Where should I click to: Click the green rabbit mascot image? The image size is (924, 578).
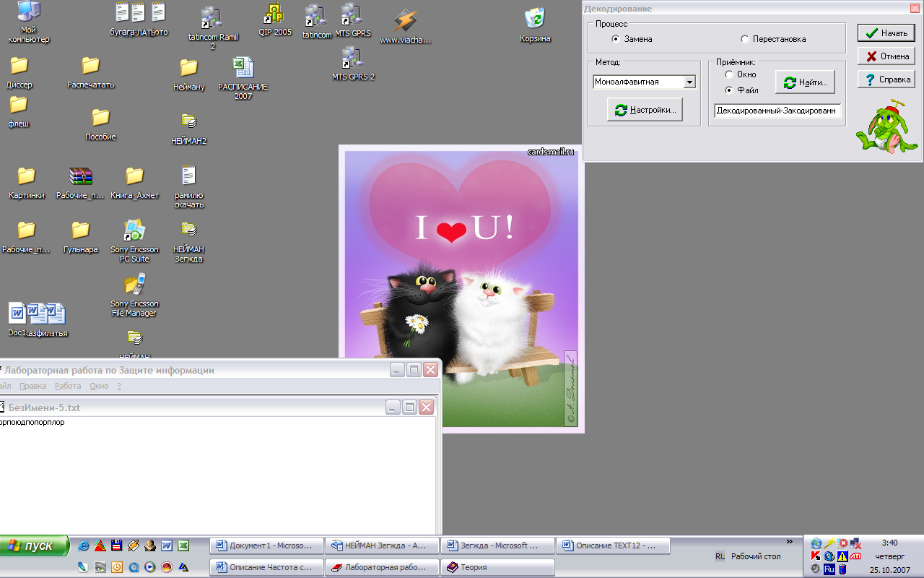[x=886, y=126]
